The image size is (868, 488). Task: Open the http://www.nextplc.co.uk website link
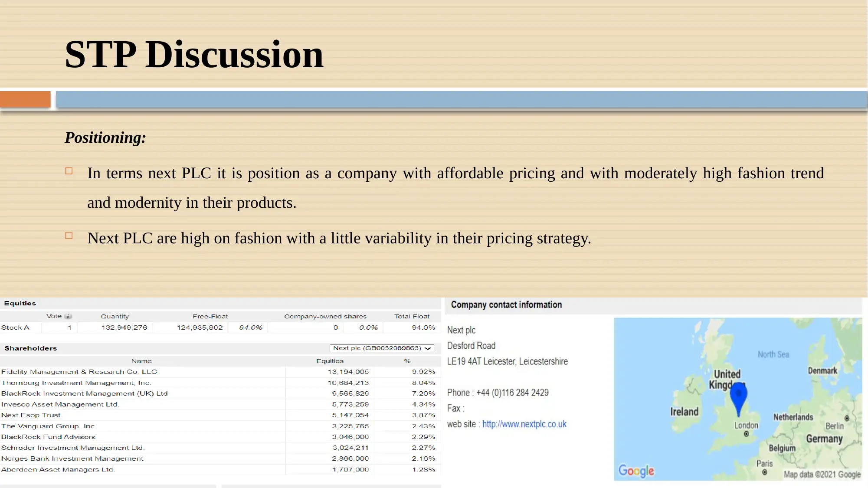point(524,424)
